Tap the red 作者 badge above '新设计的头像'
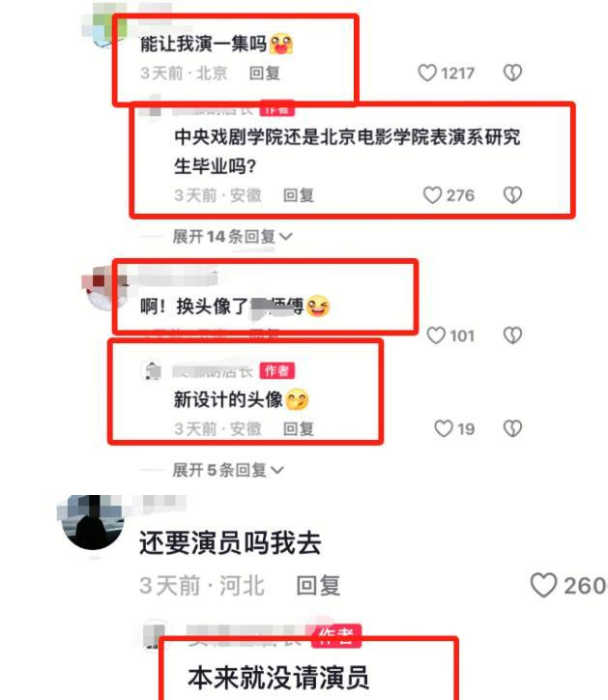 276,370
